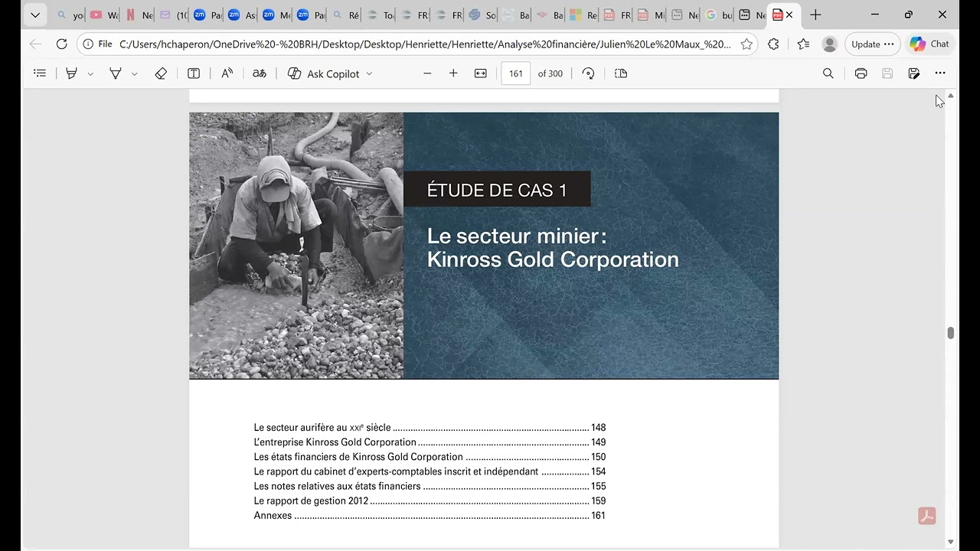Open a new browser tab
Viewport: 980px width, 551px height.
pyautogui.click(x=815, y=15)
